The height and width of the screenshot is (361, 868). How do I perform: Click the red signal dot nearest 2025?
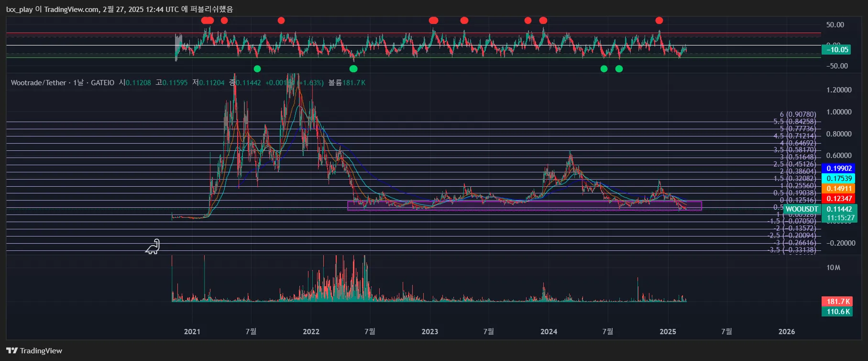pyautogui.click(x=659, y=20)
